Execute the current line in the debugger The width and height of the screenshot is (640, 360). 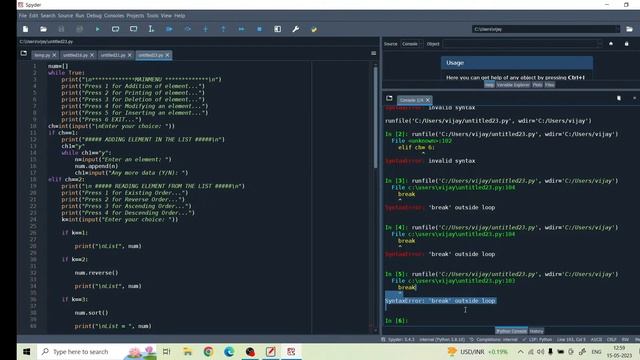coord(187,29)
